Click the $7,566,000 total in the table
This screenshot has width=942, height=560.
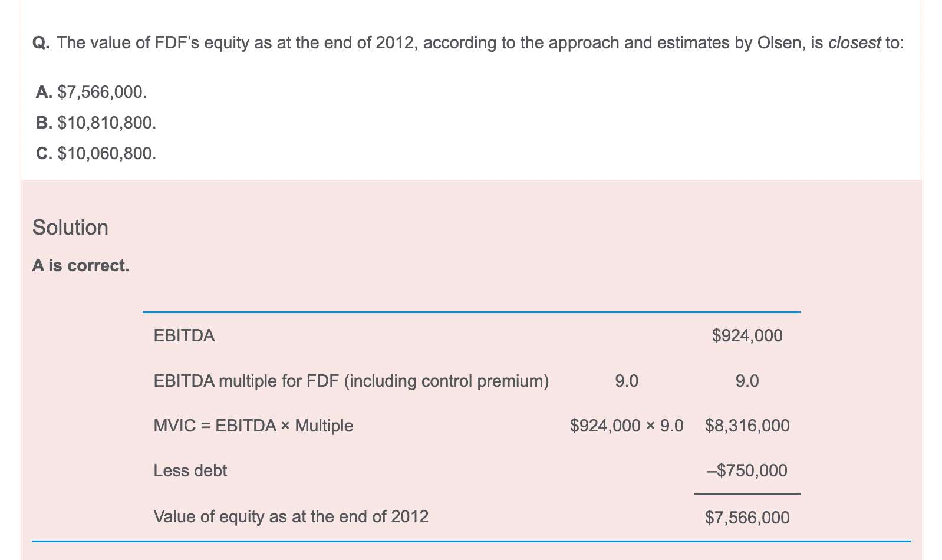(x=747, y=518)
